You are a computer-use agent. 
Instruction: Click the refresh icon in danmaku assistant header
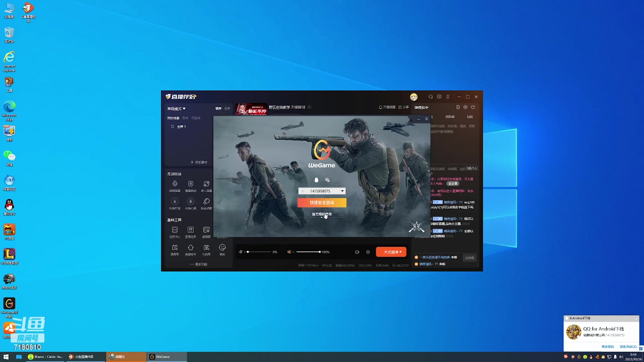473,107
